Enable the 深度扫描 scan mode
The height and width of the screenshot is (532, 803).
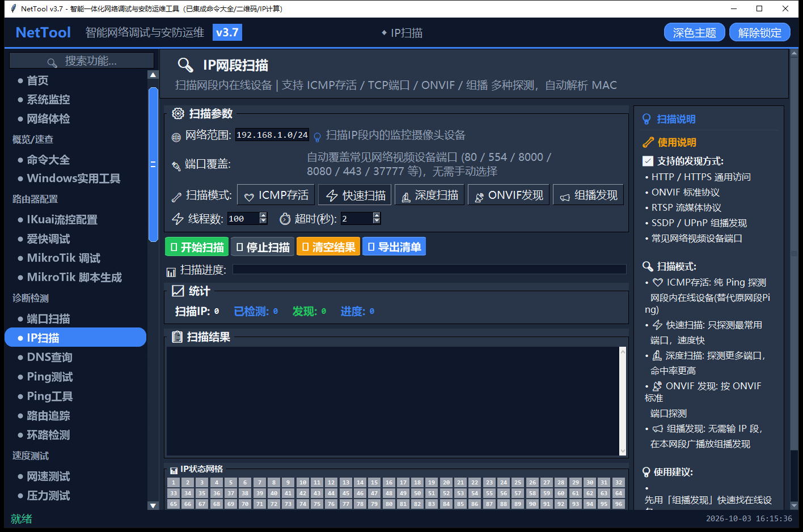[x=429, y=195]
